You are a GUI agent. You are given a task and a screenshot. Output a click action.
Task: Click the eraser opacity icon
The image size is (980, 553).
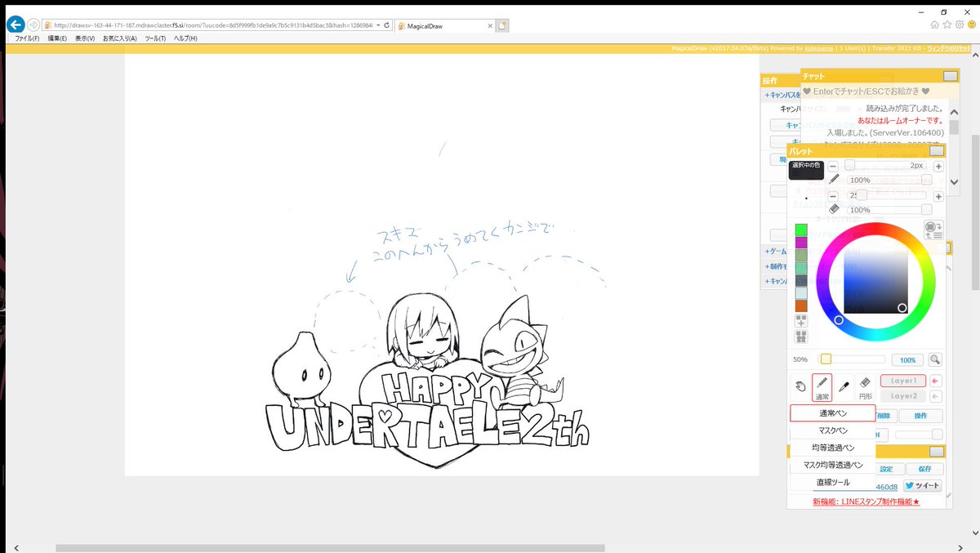pos(834,209)
